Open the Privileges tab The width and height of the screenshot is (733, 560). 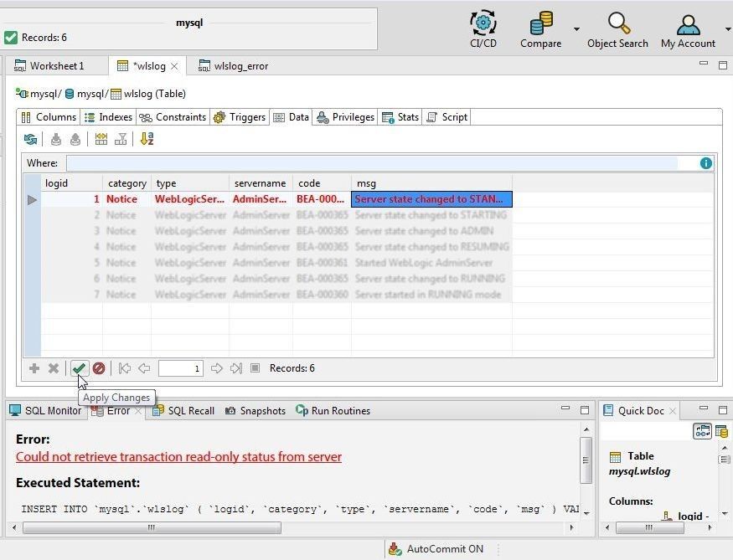(x=345, y=117)
